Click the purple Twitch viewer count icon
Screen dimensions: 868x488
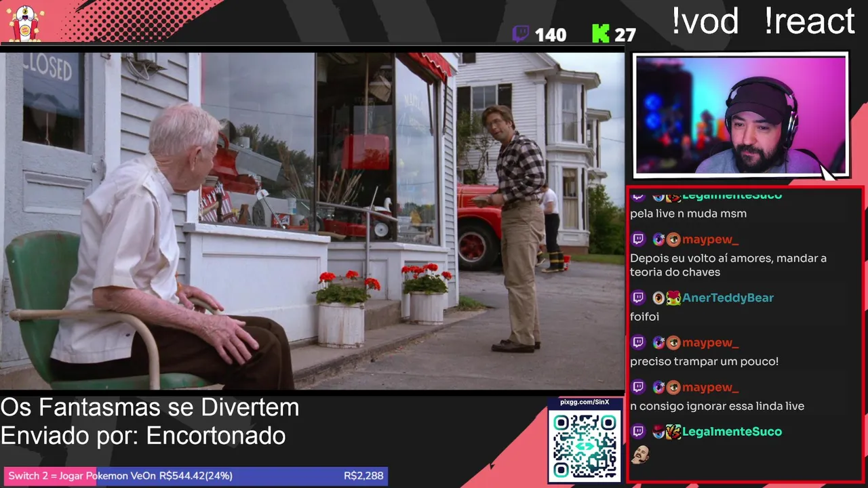[x=521, y=34]
